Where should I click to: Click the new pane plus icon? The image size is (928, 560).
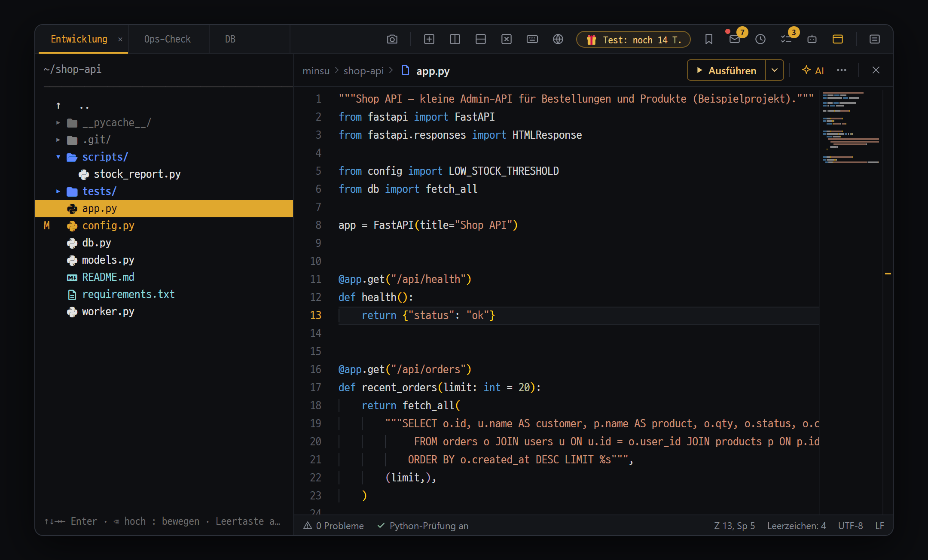(x=429, y=39)
